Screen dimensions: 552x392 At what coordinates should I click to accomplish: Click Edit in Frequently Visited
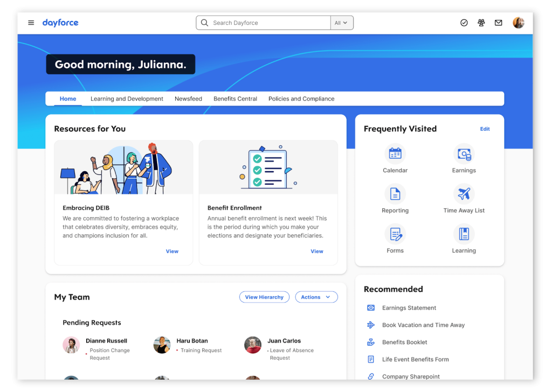485,129
